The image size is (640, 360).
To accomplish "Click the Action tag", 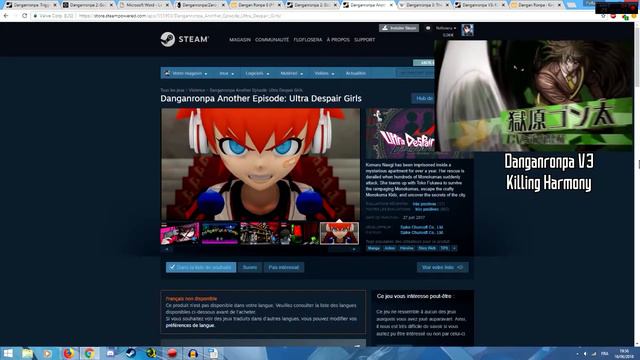I will (390, 248).
